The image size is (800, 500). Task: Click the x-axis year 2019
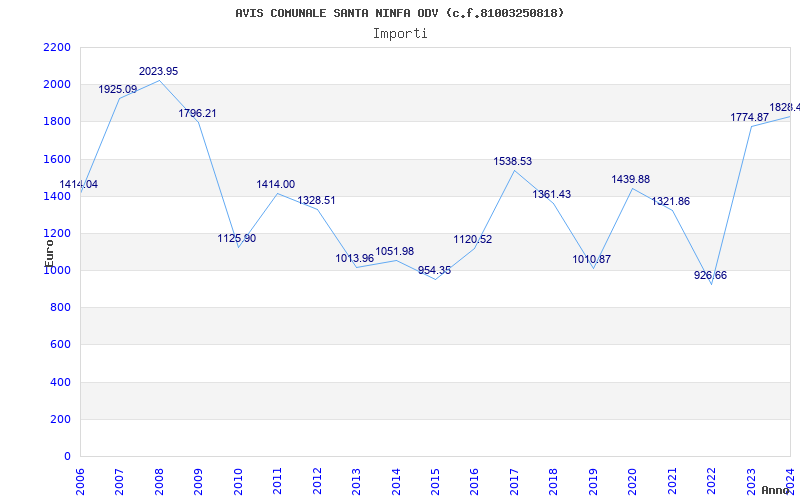tap(593, 482)
